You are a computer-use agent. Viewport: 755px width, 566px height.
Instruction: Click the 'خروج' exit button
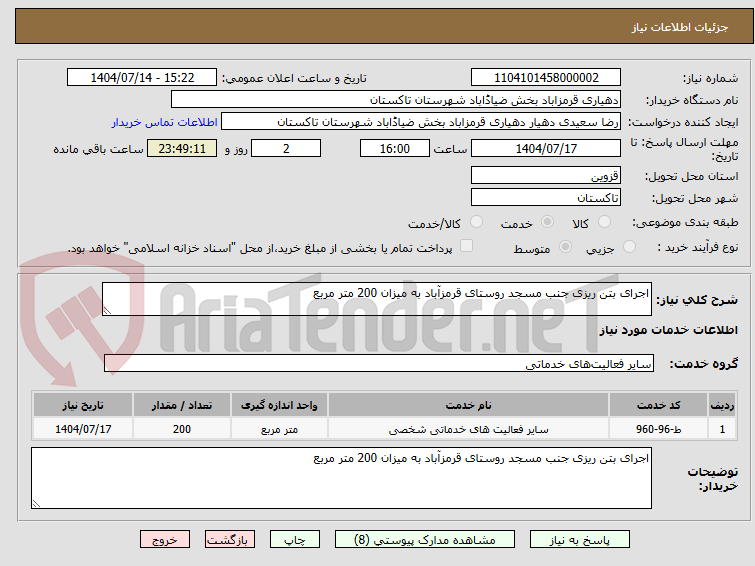coord(165,540)
